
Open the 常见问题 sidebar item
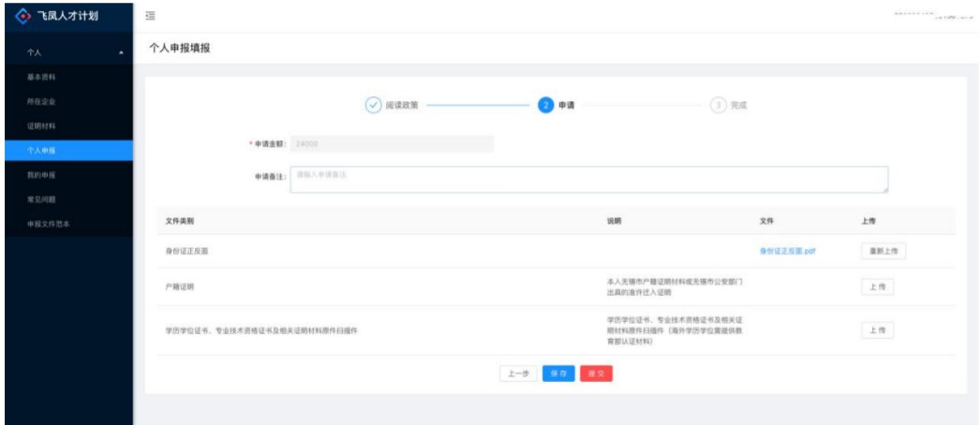pos(39,199)
